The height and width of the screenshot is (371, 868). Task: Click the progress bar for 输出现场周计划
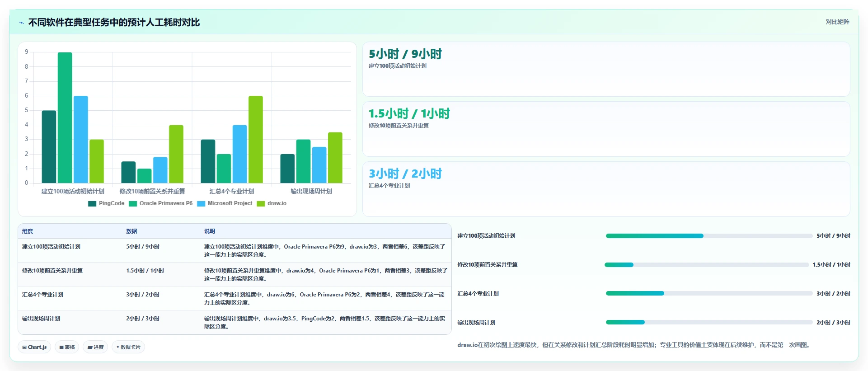pos(709,322)
